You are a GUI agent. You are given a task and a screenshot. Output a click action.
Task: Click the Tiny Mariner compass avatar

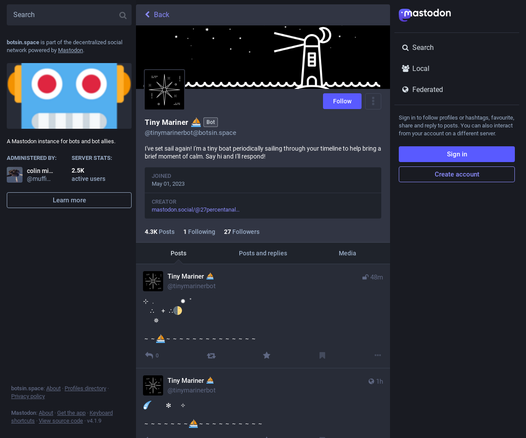coord(164,89)
